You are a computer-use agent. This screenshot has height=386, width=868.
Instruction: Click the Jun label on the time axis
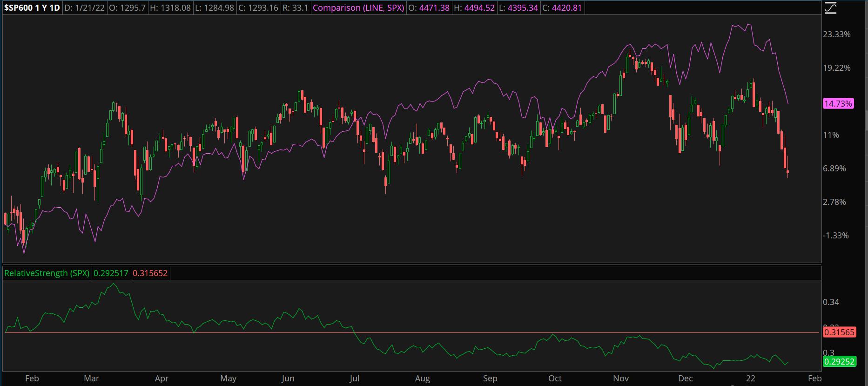coord(288,379)
